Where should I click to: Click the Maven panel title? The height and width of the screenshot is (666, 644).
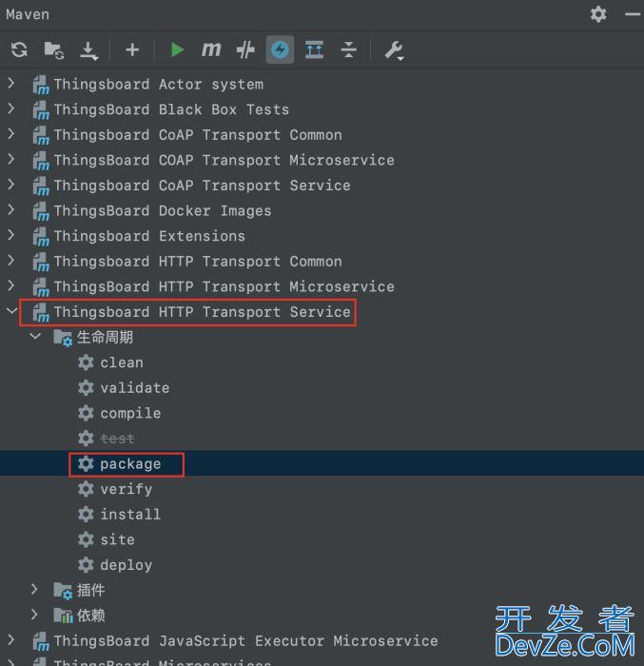pos(28,14)
